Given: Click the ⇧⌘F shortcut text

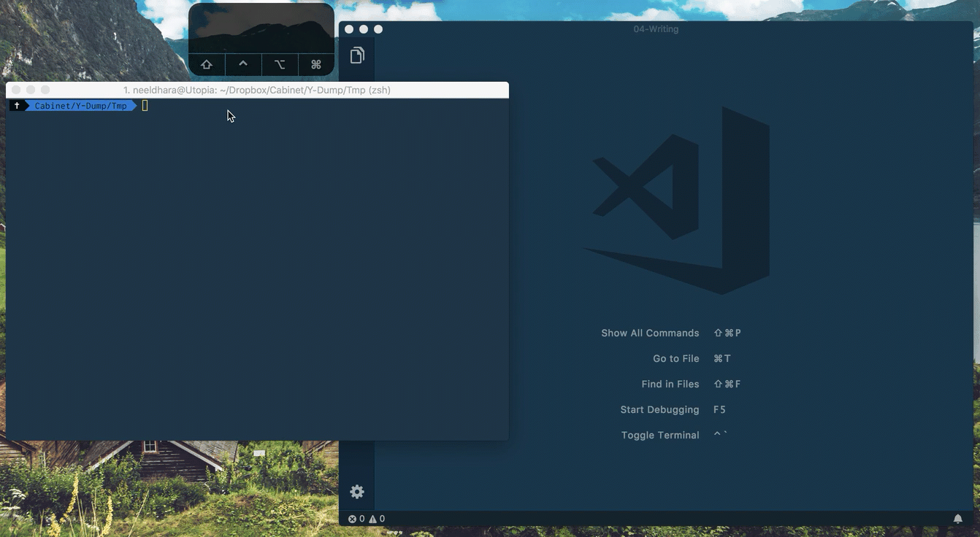Looking at the screenshot, I should [x=727, y=384].
